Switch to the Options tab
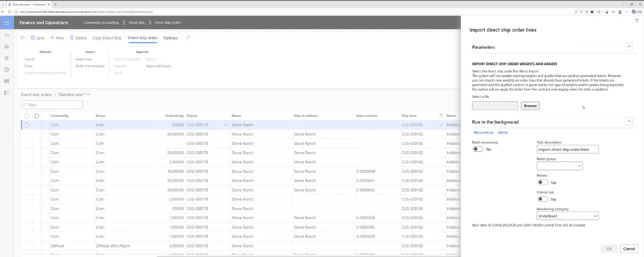The image size is (644, 257). click(x=170, y=38)
